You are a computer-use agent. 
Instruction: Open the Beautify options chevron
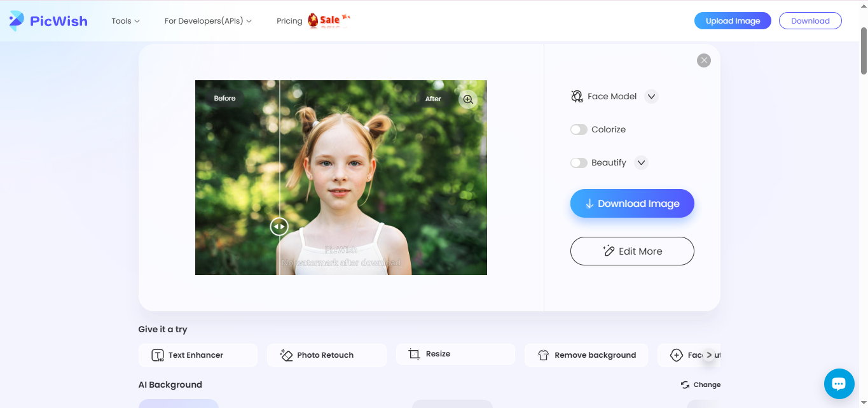[x=641, y=162]
